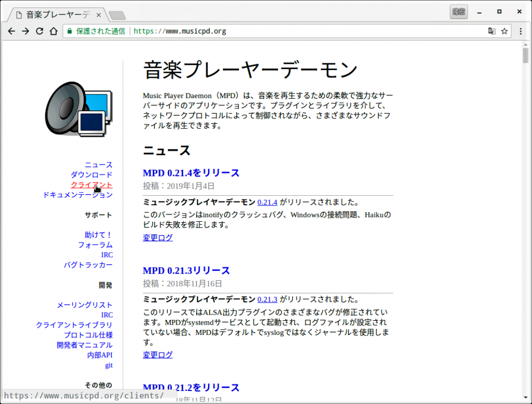The image size is (532, 404).
Task: Click the vertical scrollbar thumb
Action: click(526, 56)
